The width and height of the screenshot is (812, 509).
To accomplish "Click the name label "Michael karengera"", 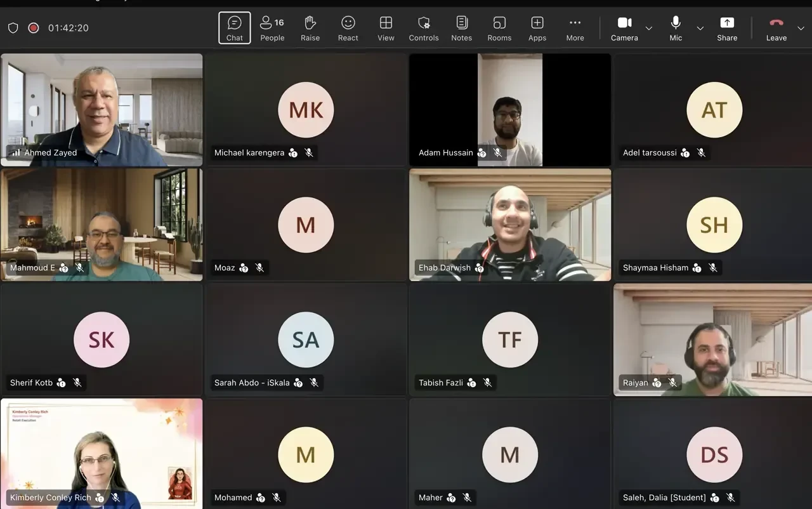I will (249, 153).
